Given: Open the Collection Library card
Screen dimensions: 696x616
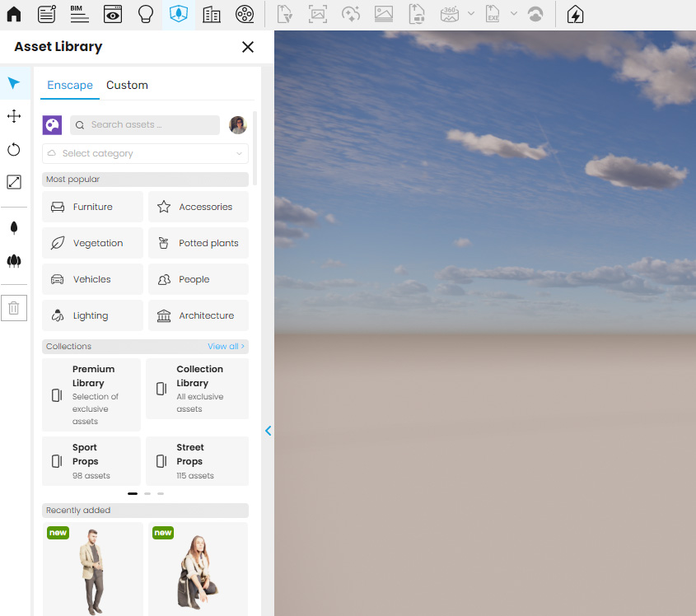Looking at the screenshot, I should [197, 389].
